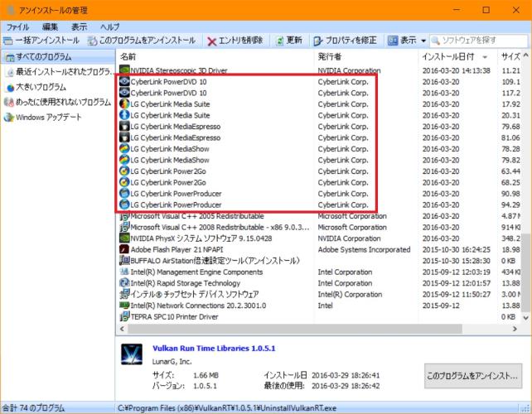The image size is (532, 414).
Task: Open the ファイル menu
Action: (17, 26)
